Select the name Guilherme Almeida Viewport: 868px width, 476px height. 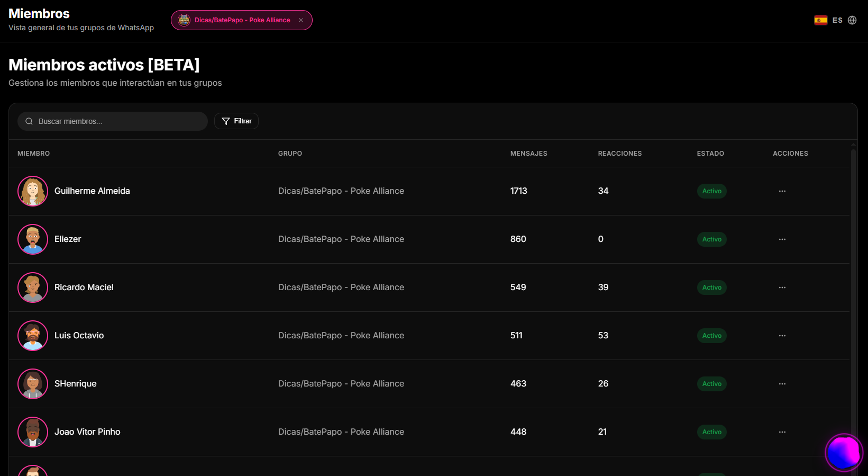click(x=92, y=191)
